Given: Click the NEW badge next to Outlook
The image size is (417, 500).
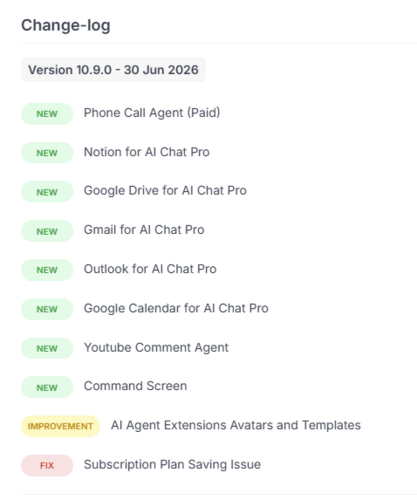Looking at the screenshot, I should pos(47,270).
